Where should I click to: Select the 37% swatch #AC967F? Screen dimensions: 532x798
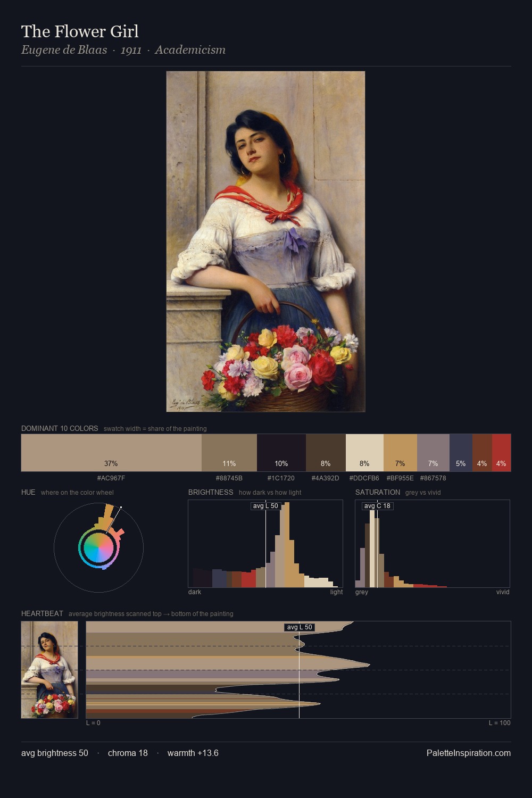[x=111, y=453]
